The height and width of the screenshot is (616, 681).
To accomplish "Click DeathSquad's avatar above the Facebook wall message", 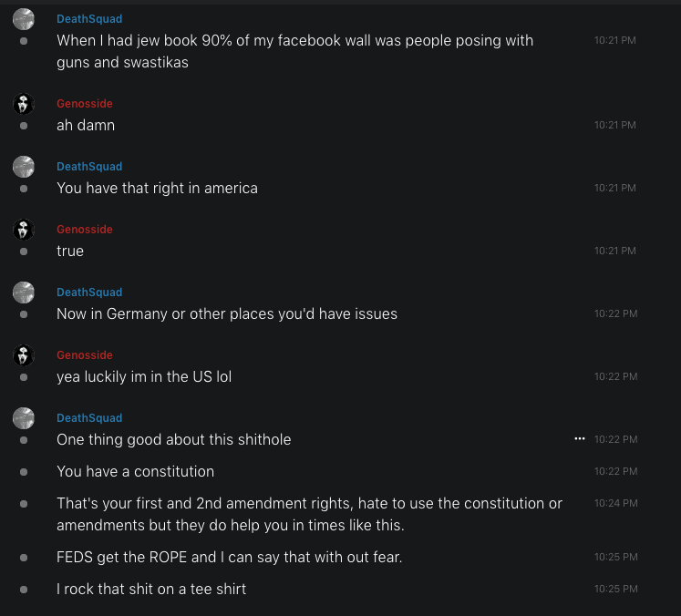I will pos(24,19).
